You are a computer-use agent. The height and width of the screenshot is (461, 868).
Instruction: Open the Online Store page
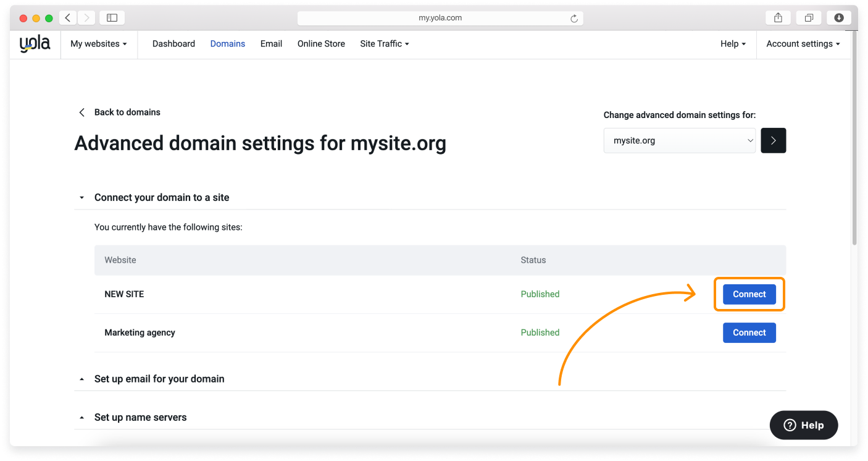pyautogui.click(x=321, y=43)
